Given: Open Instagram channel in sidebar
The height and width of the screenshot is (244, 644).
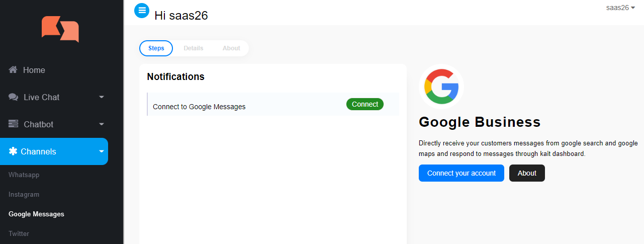Looking at the screenshot, I should [24, 195].
